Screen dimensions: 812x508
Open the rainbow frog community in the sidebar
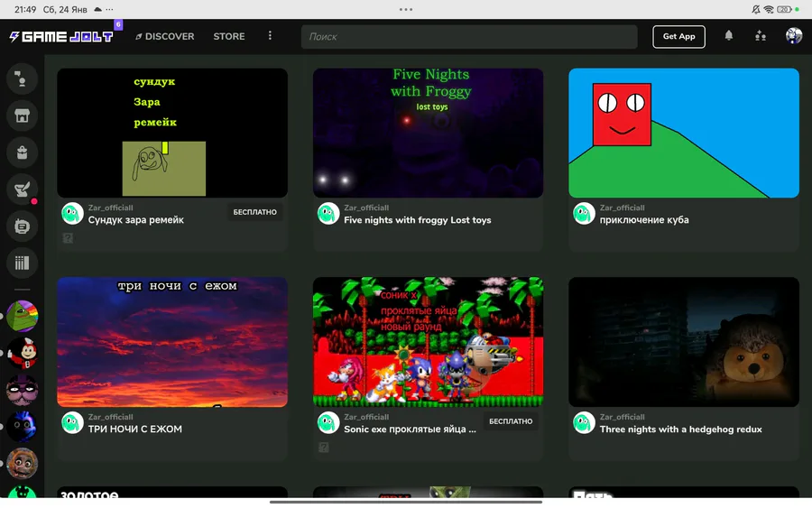pyautogui.click(x=22, y=316)
